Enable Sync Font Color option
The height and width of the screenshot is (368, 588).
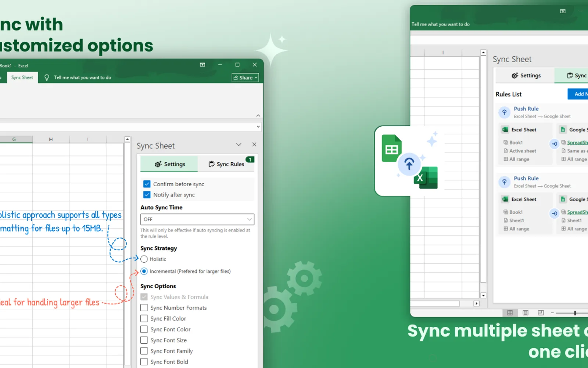pos(144,329)
